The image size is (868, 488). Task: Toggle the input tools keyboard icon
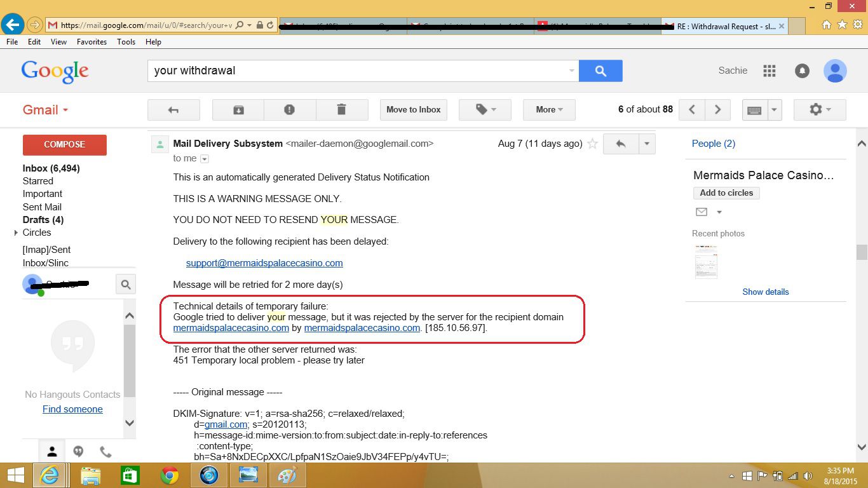coord(754,109)
